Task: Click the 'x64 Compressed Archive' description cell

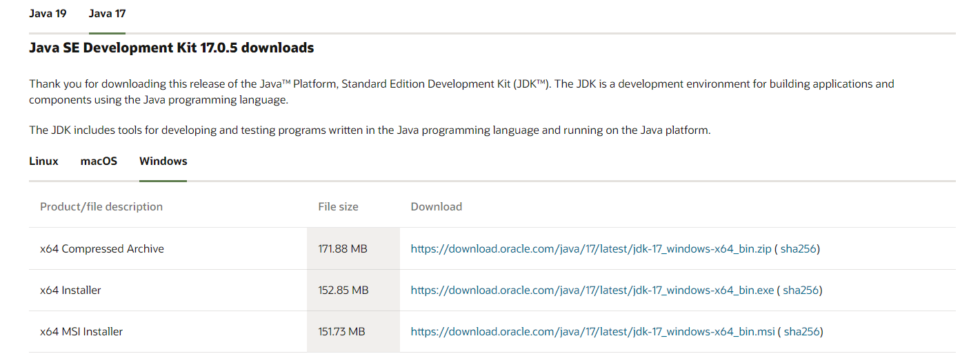Action: pyautogui.click(x=168, y=248)
